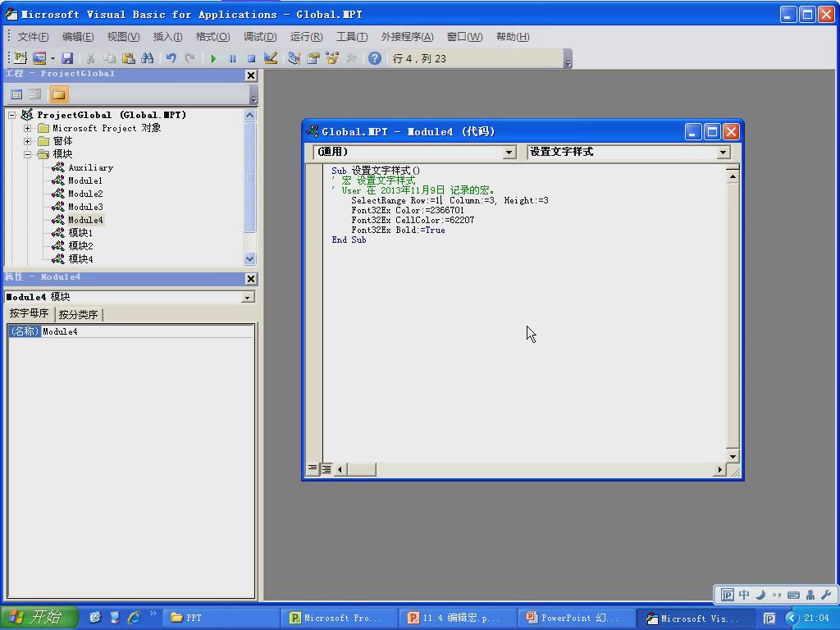Open Object Browser toolbar icon
This screenshot has width=840, height=630.
click(x=332, y=58)
